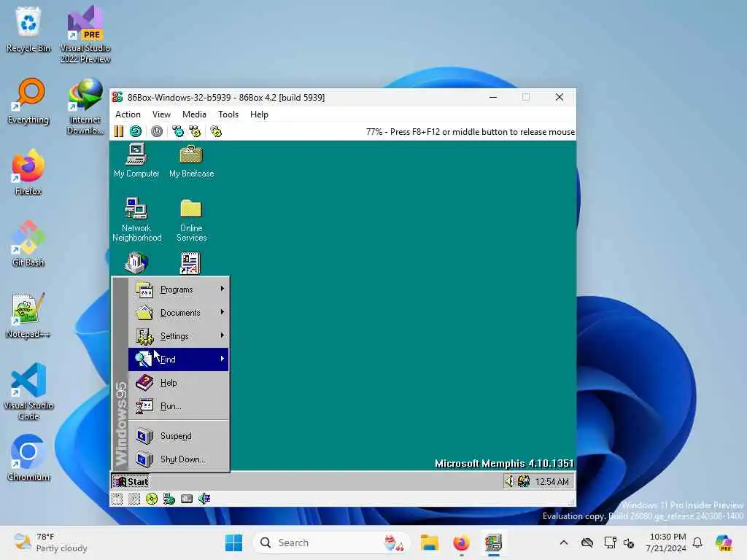This screenshot has width=747, height=560.
Task: Open the Copilot Preview taskbar icon
Action: [724, 542]
